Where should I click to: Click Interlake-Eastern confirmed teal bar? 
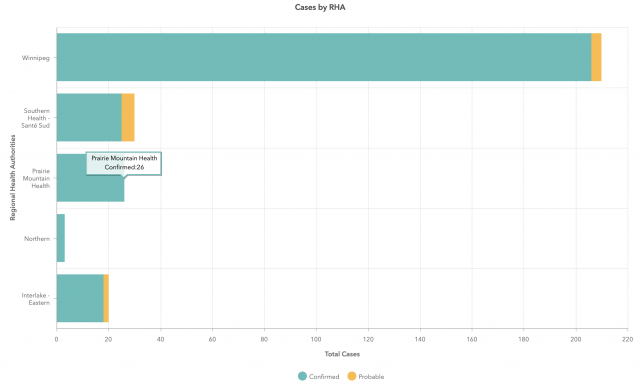point(80,298)
